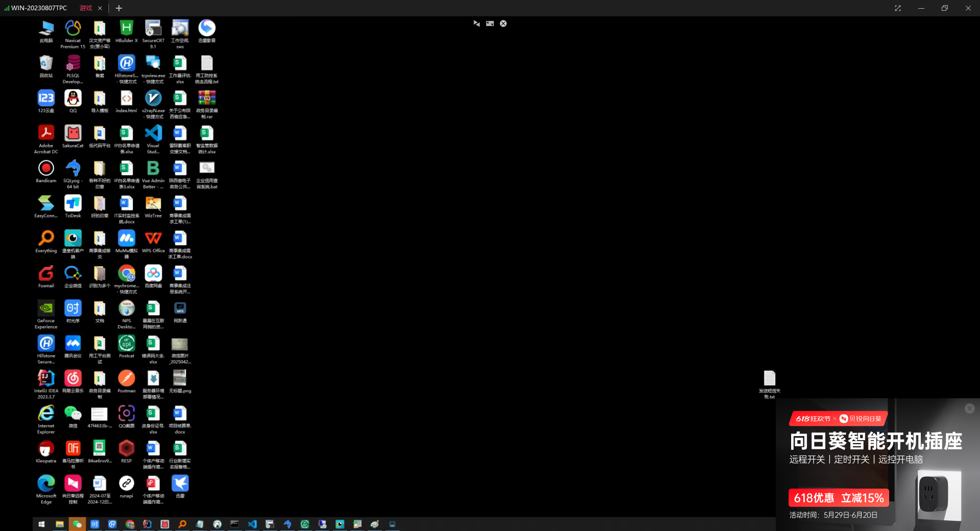Switch to WeChat in the remote taskbar
Viewport: 980px width, 531px height.
(x=77, y=524)
